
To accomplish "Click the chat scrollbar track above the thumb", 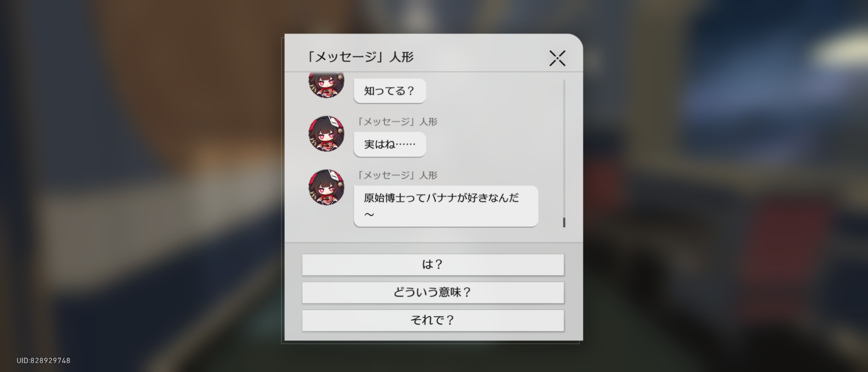I will [564, 148].
